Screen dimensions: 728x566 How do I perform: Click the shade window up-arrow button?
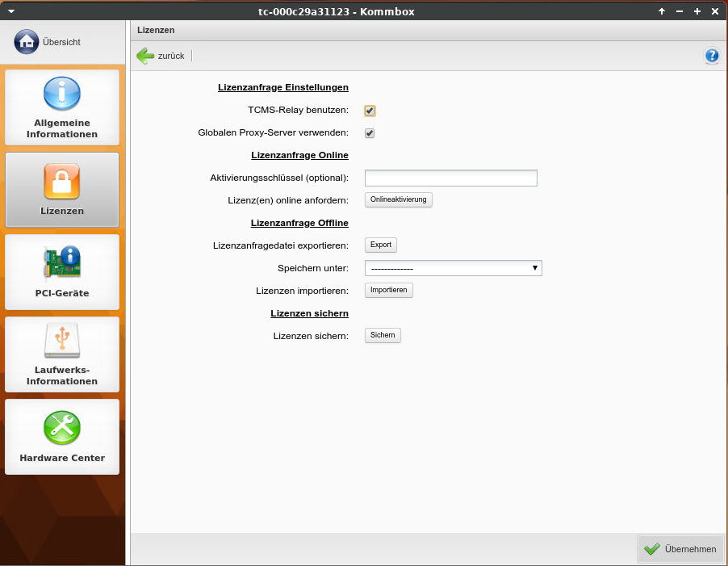(x=662, y=11)
